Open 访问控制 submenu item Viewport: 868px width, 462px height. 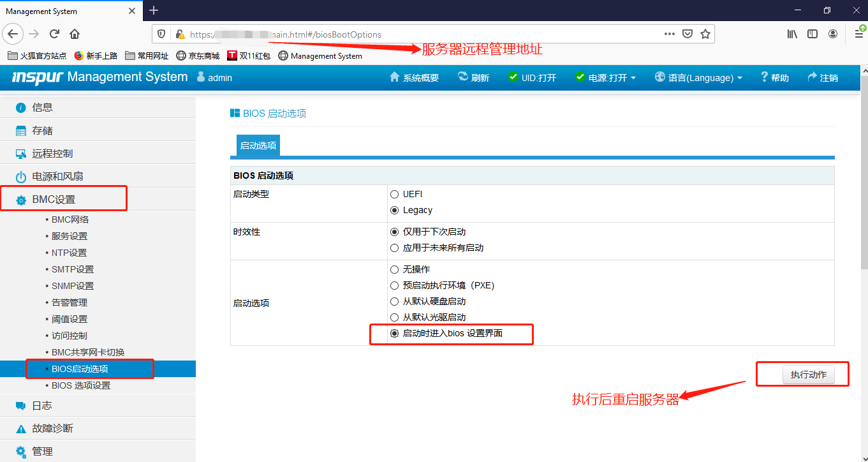70,336
